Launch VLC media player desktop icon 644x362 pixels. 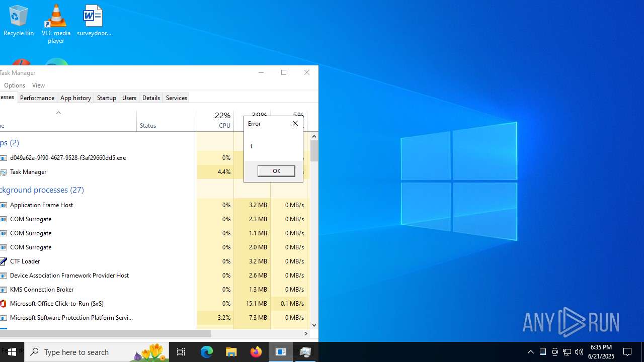pyautogui.click(x=56, y=24)
